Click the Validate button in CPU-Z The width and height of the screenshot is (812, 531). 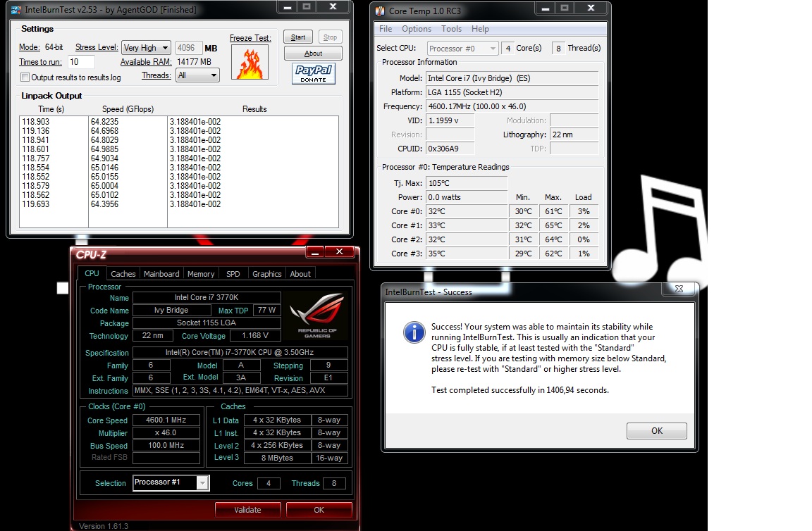[247, 510]
